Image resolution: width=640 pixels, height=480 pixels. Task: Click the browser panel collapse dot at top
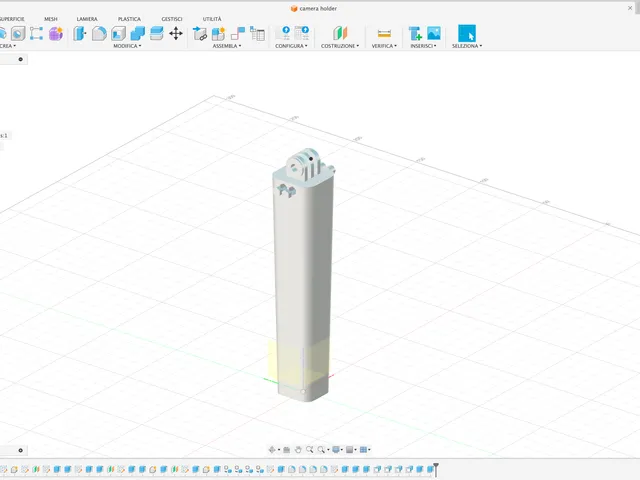click(x=20, y=60)
